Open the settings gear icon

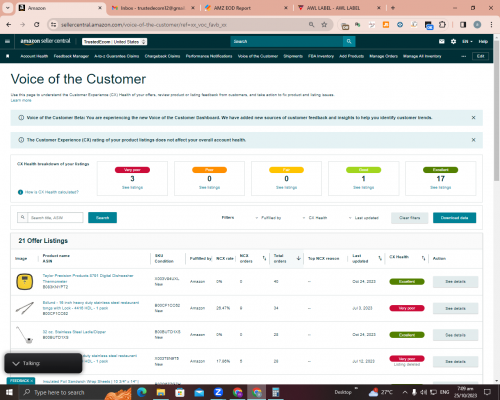coord(453,41)
